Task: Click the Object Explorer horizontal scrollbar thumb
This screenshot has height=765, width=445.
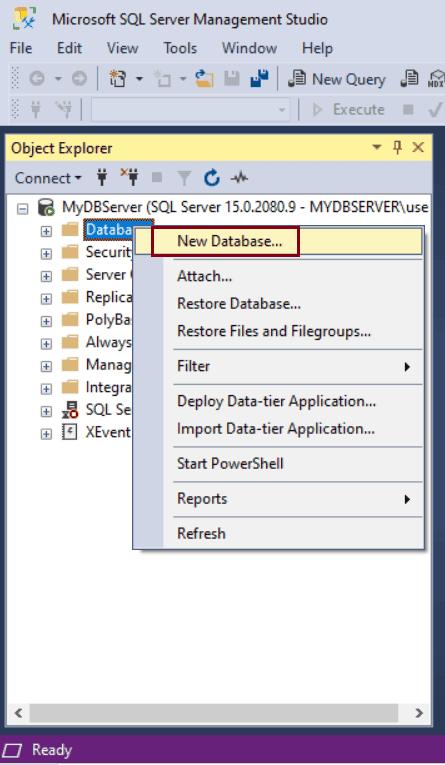Action: click(214, 713)
